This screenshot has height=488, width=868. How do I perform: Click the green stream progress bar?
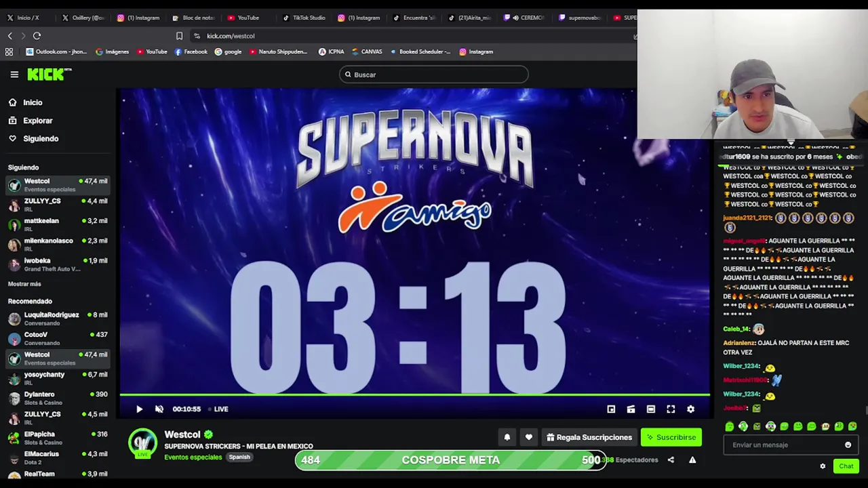415,394
